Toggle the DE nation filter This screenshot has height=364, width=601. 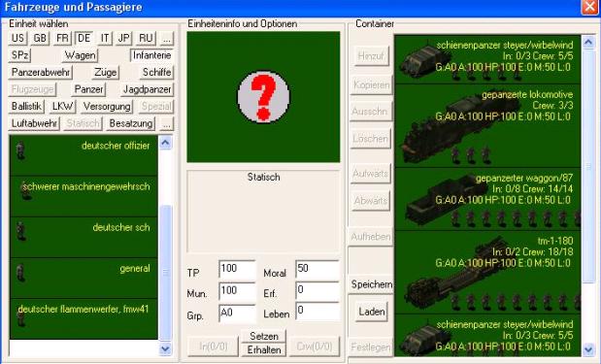pyautogui.click(x=83, y=38)
